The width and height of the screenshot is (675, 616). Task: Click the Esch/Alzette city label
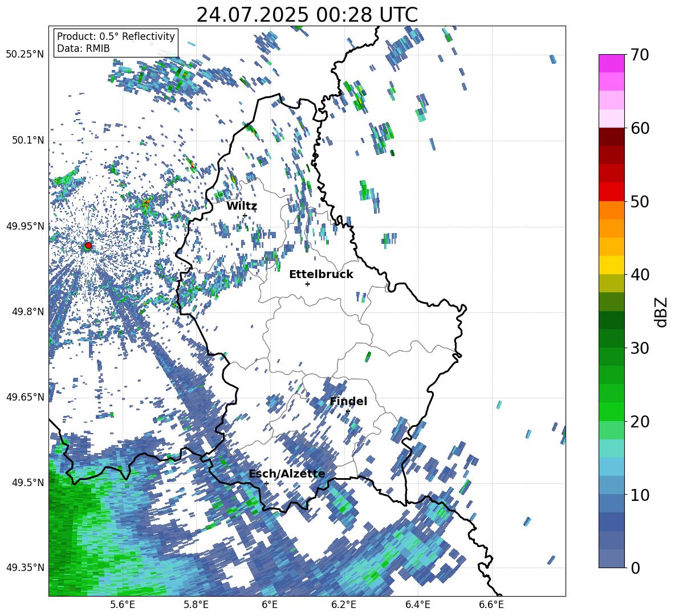[x=287, y=474]
